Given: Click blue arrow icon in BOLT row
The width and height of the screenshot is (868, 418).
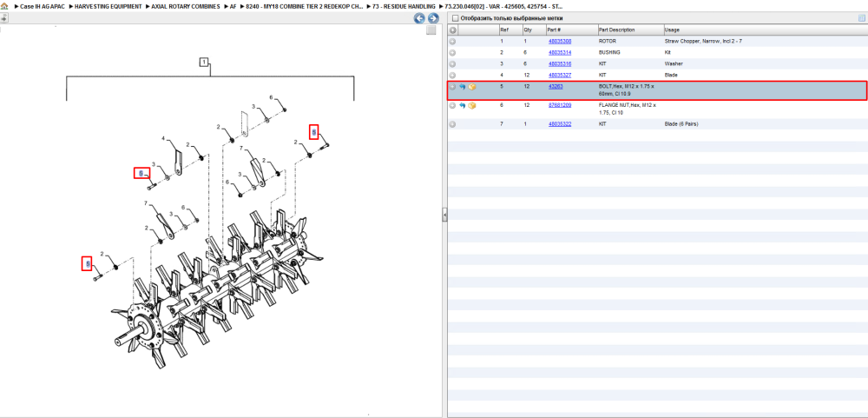Looking at the screenshot, I should (463, 87).
